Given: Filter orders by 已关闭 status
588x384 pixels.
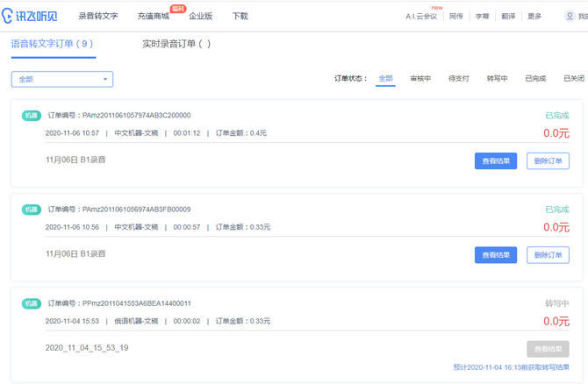Looking at the screenshot, I should (x=574, y=78).
